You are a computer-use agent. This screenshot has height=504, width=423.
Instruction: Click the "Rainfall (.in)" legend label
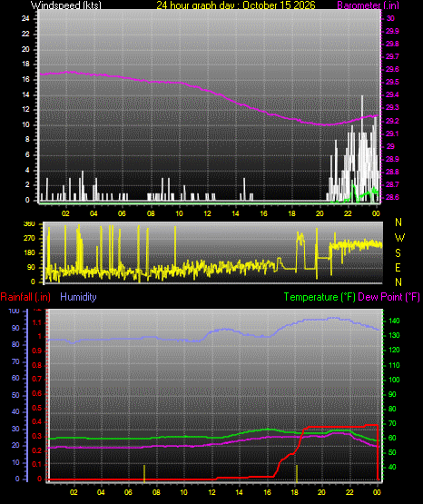(x=25, y=297)
